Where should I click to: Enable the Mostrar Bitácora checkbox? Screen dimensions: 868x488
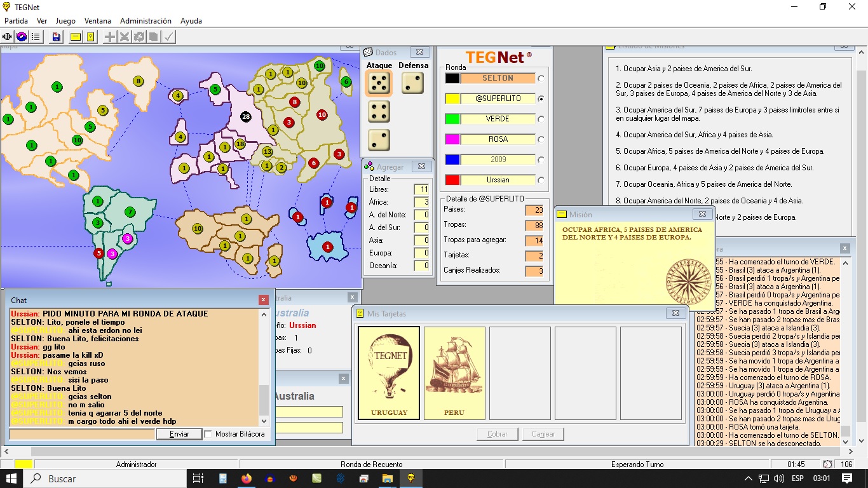[208, 434]
